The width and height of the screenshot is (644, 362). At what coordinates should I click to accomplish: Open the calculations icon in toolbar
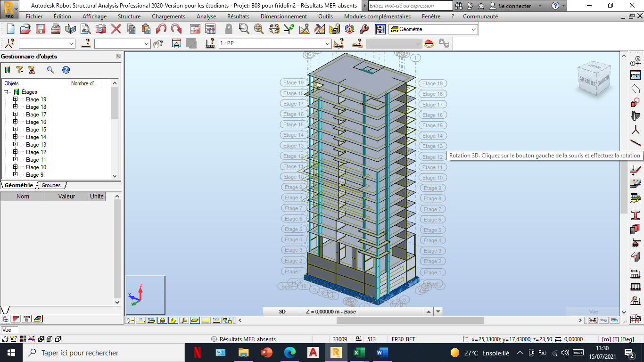click(x=195, y=29)
